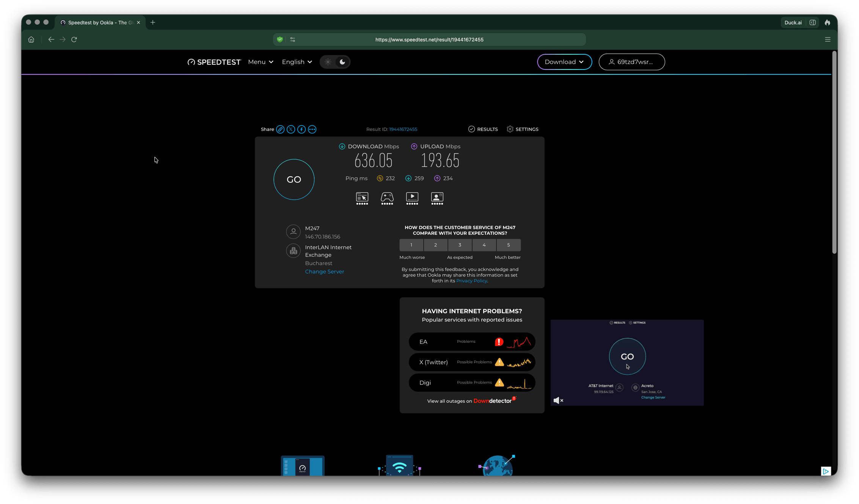
Task: Click the idle ping latency icon
Action: click(x=380, y=178)
